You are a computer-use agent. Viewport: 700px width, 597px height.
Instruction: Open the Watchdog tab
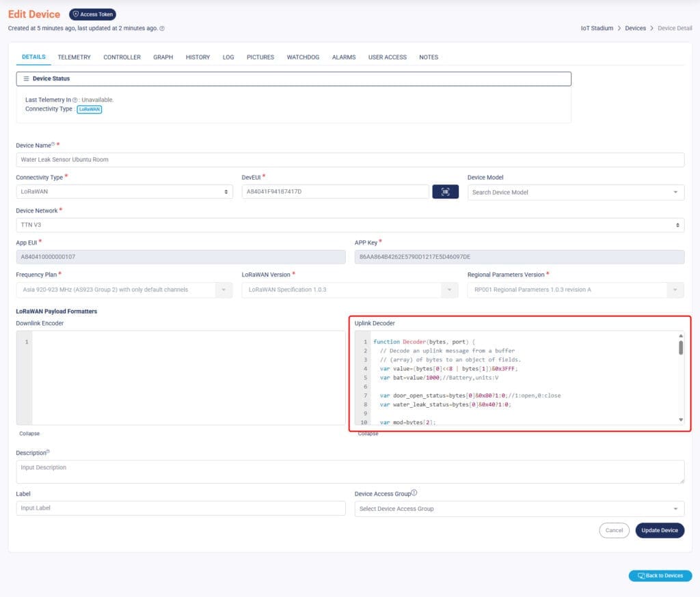(x=303, y=57)
